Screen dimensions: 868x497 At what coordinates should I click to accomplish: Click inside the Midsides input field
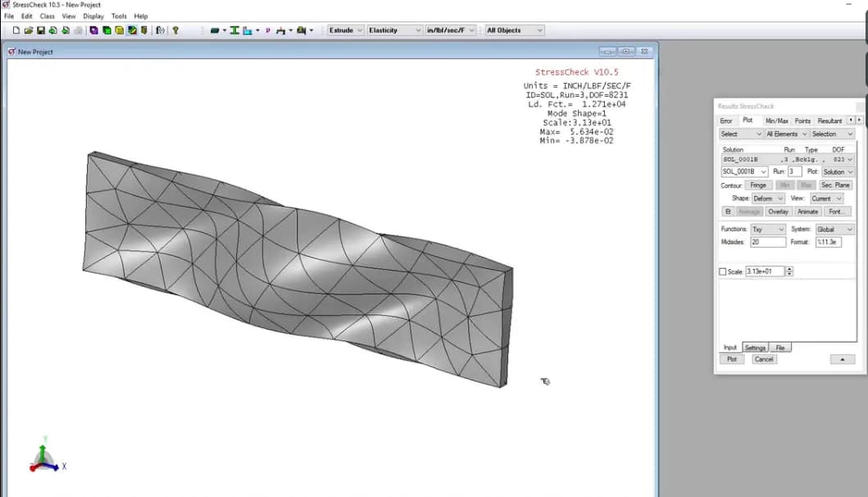click(x=768, y=242)
